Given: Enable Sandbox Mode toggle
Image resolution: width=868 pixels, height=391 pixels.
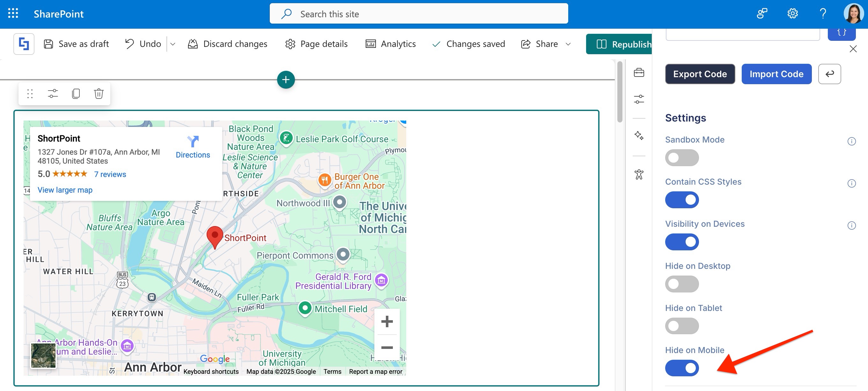Looking at the screenshot, I should (x=681, y=158).
